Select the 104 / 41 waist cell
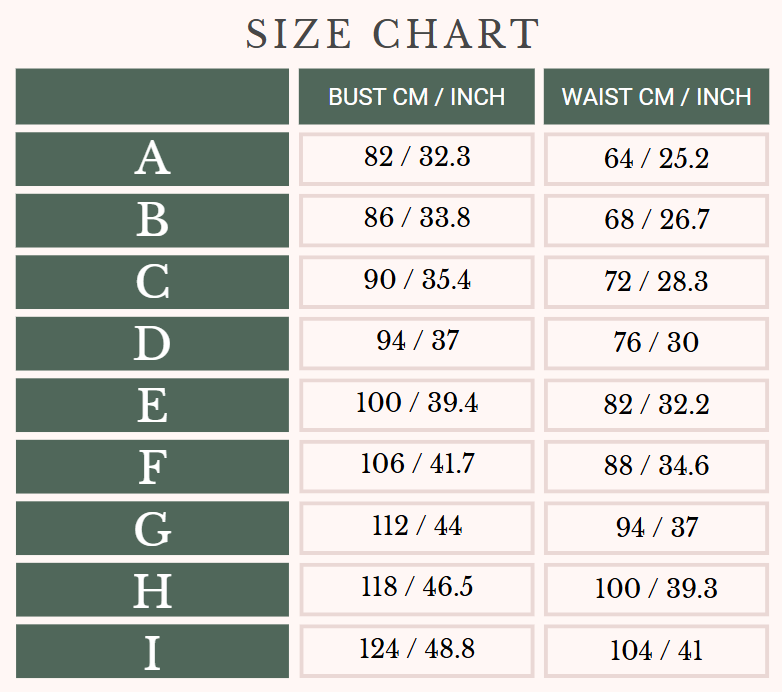 point(656,651)
